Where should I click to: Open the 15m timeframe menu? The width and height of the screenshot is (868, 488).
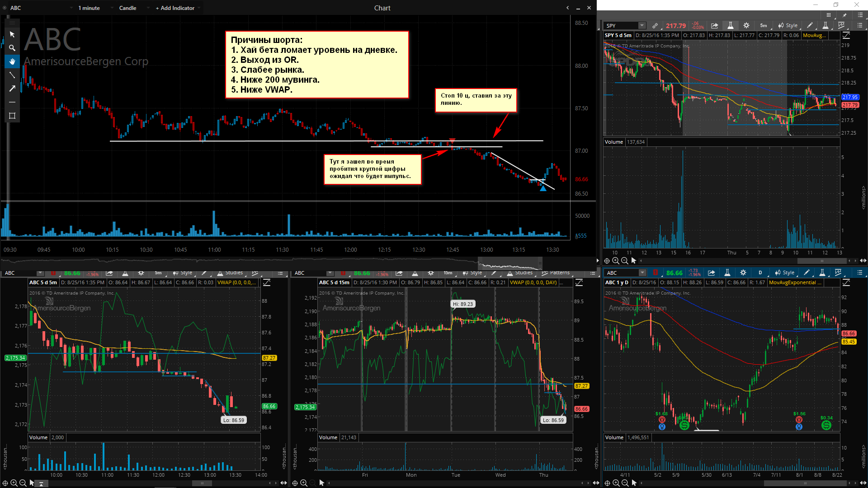(448, 273)
